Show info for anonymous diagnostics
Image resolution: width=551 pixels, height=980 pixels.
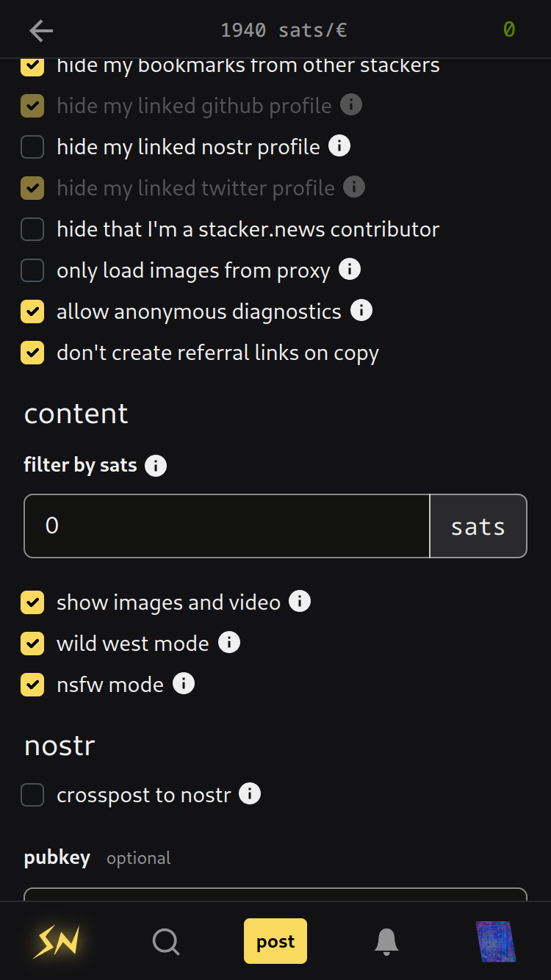[361, 311]
